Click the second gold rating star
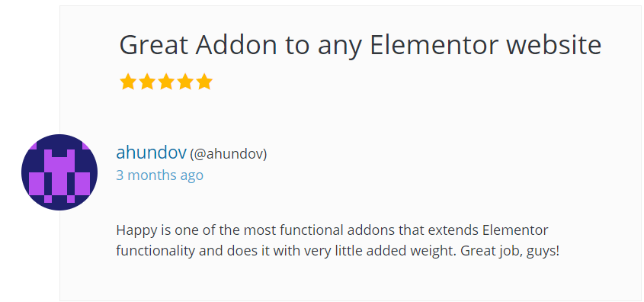Image resolution: width=644 pixels, height=302 pixels. pyautogui.click(x=147, y=82)
